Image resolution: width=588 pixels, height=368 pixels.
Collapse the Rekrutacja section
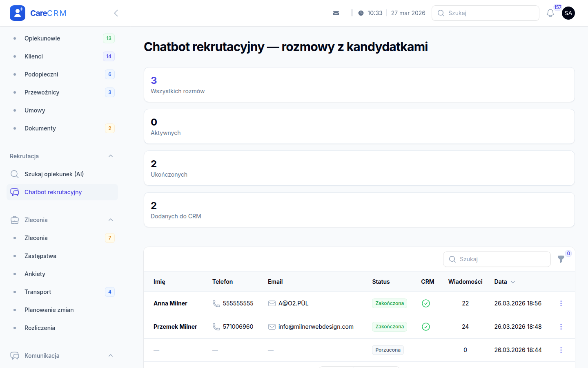[110, 156]
